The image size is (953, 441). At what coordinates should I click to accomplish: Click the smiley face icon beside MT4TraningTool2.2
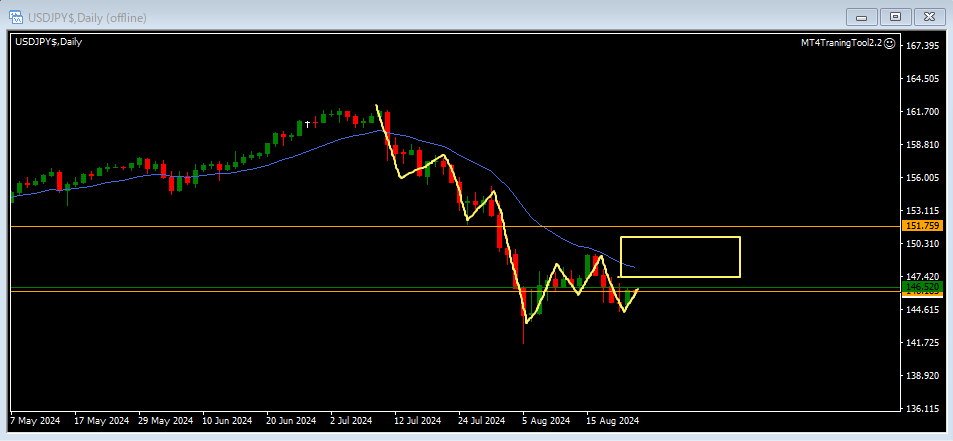pyautogui.click(x=890, y=43)
